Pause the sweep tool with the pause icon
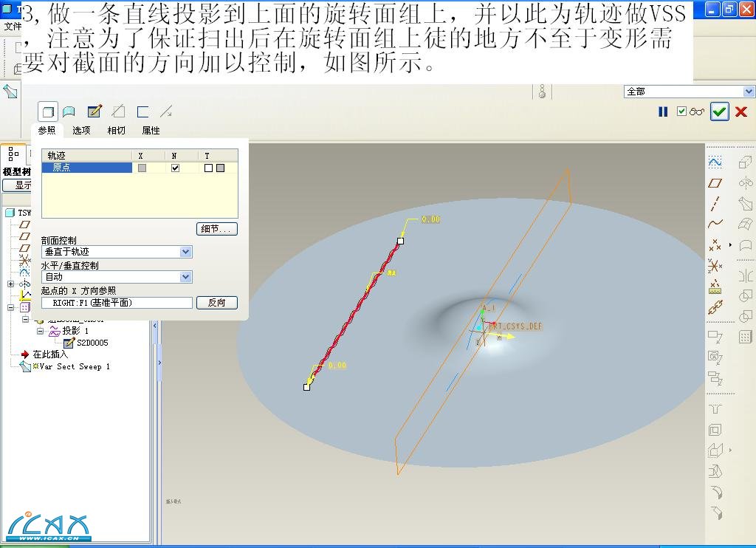This screenshot has width=756, height=548. (x=663, y=112)
